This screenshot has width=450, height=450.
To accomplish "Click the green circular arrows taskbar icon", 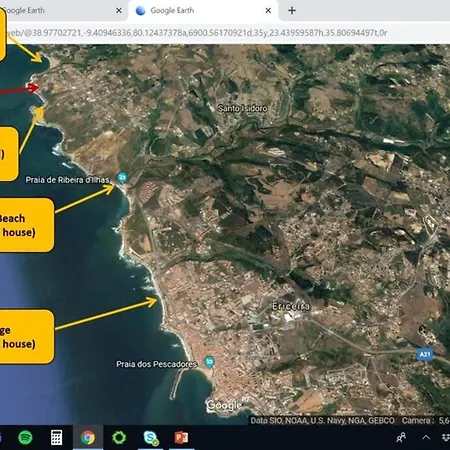I will click(119, 437).
